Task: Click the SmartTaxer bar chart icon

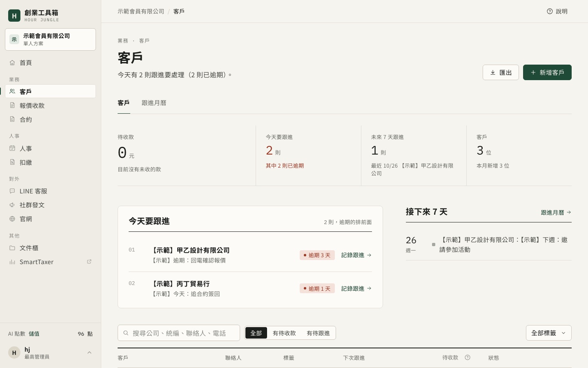Action: [x=12, y=262]
